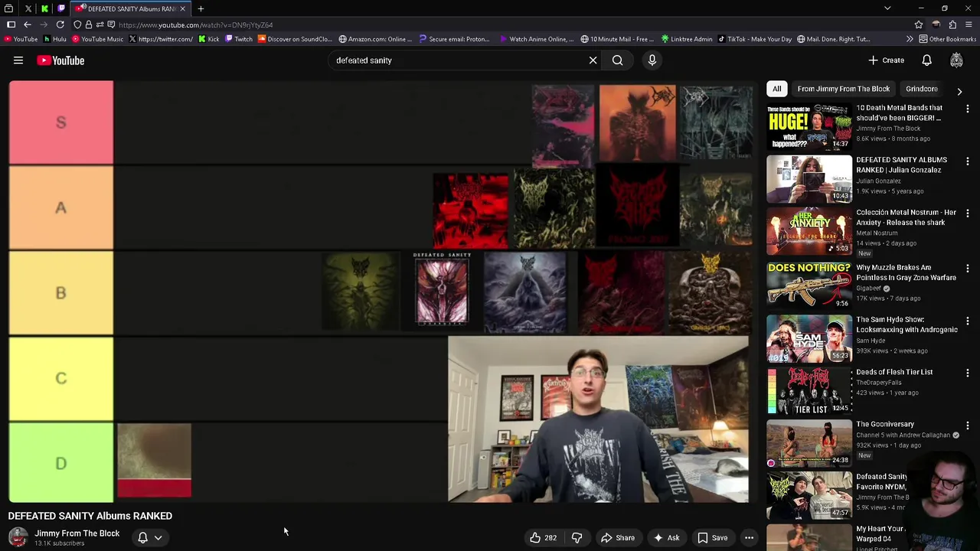Viewport: 980px width, 551px height.
Task: Open Jimmy From The Block channel name link
Action: (77, 533)
